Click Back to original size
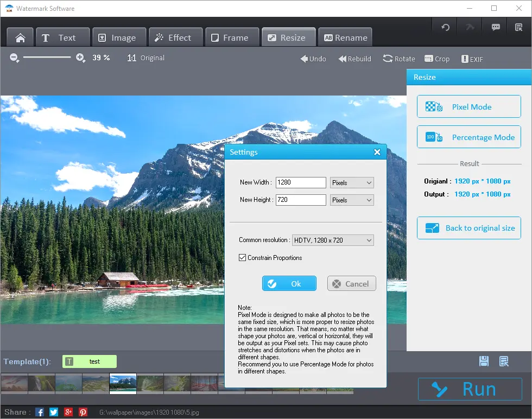The width and height of the screenshot is (532, 419). 469,228
